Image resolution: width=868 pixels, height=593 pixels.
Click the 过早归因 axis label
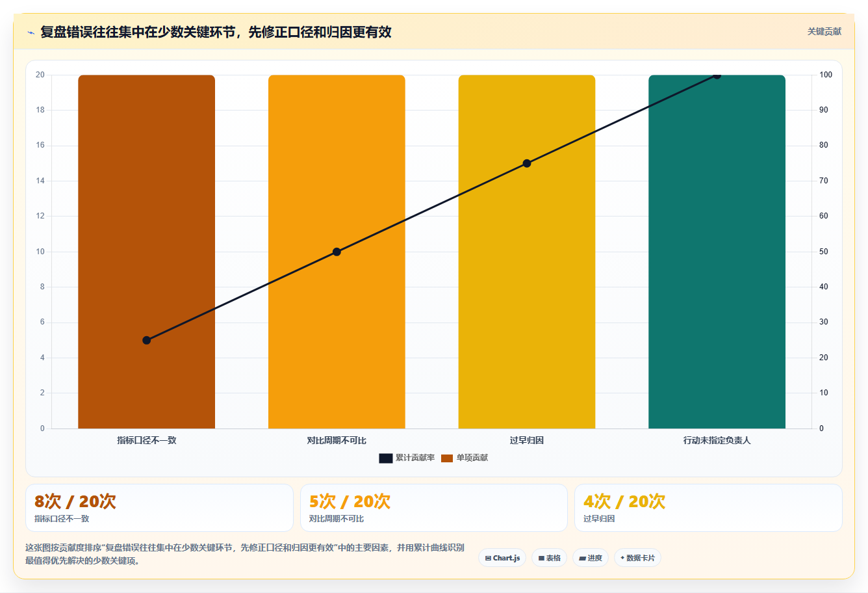tap(527, 440)
